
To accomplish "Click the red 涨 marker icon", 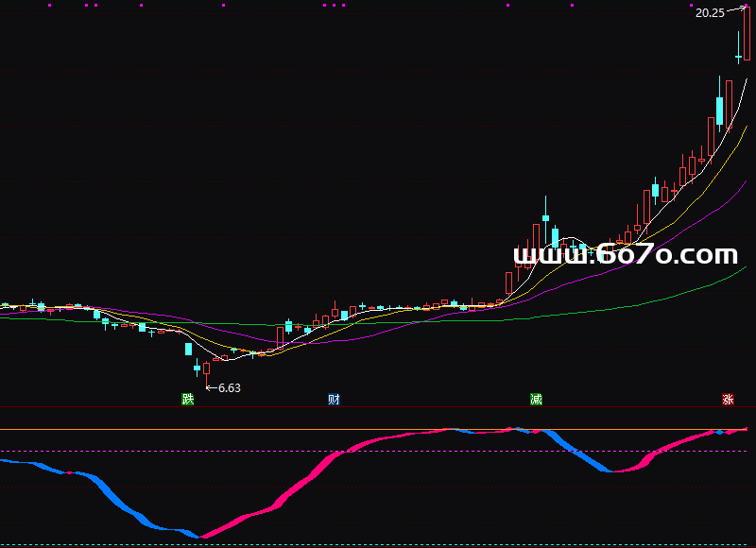I will coord(728,399).
